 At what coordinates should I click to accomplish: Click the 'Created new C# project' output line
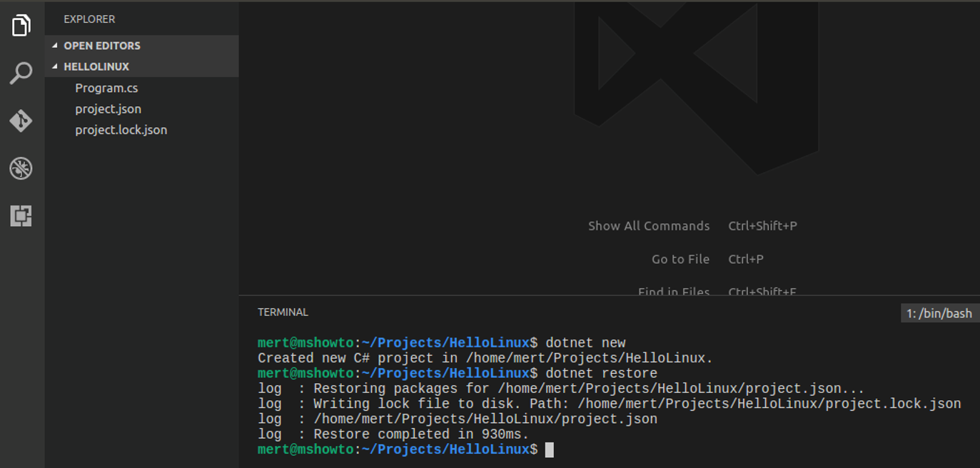(x=485, y=358)
